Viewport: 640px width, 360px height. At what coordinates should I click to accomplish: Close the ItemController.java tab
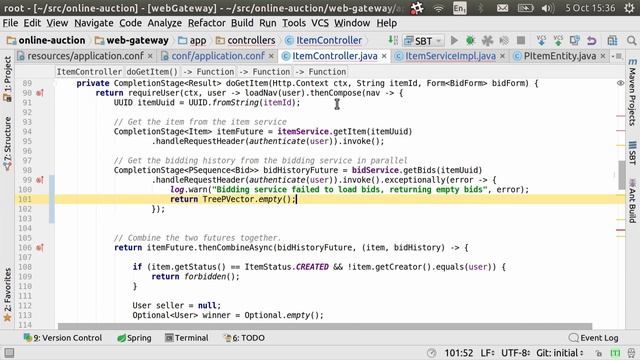point(384,56)
